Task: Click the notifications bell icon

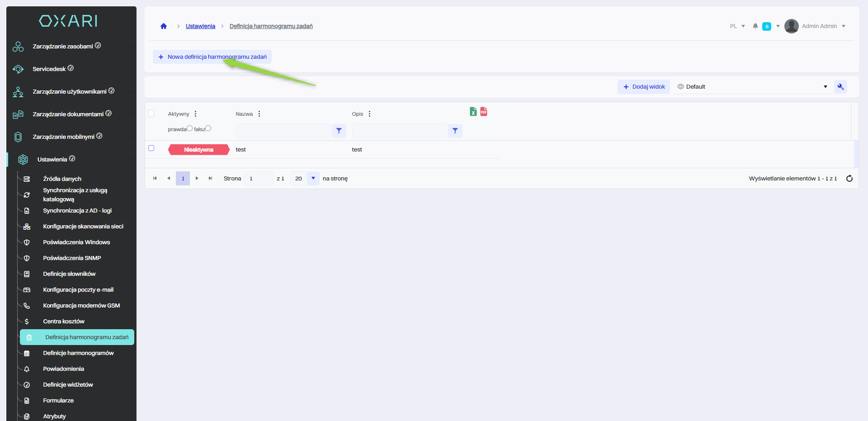Action: coord(755,26)
